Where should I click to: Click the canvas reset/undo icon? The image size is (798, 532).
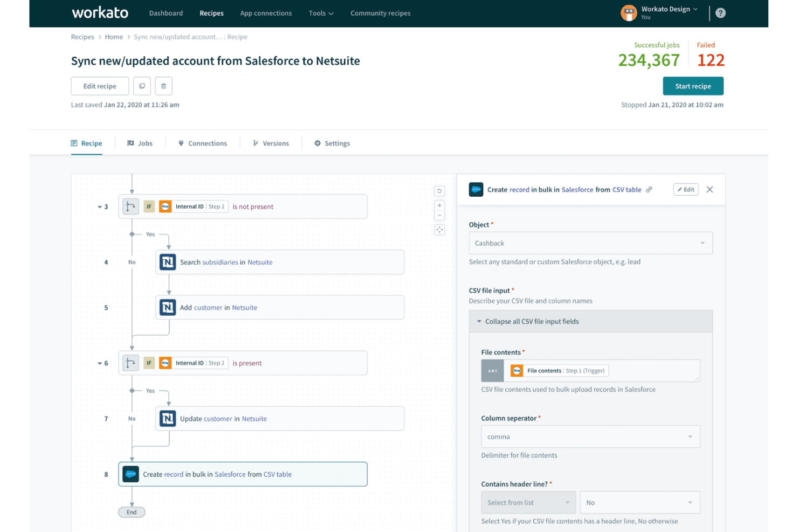pos(439,191)
